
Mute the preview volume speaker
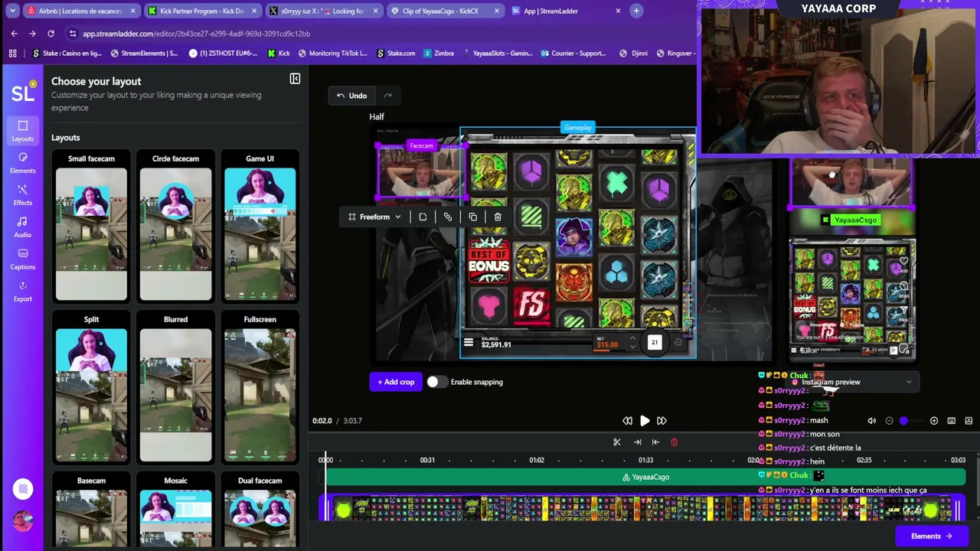pos(871,421)
